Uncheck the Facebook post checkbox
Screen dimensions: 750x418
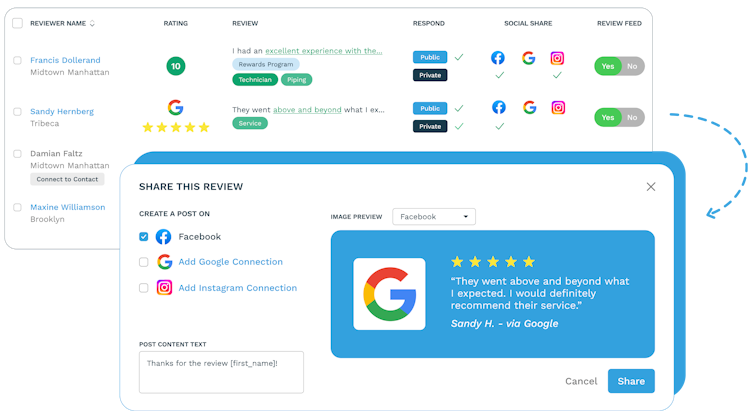pos(143,236)
